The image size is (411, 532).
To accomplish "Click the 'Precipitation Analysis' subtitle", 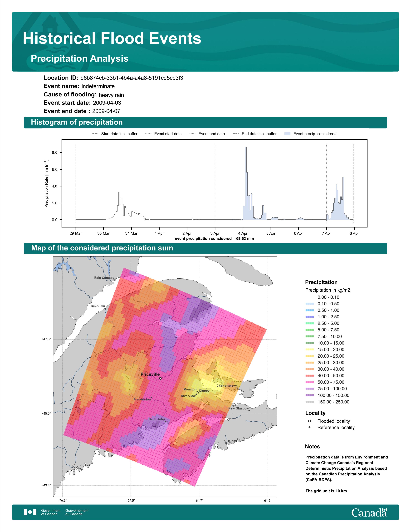I will pyautogui.click(x=80, y=59).
